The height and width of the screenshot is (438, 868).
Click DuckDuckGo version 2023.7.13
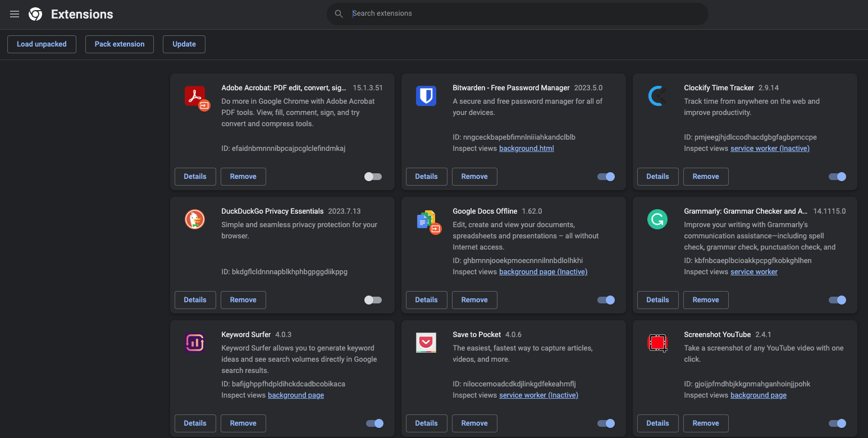click(x=344, y=211)
